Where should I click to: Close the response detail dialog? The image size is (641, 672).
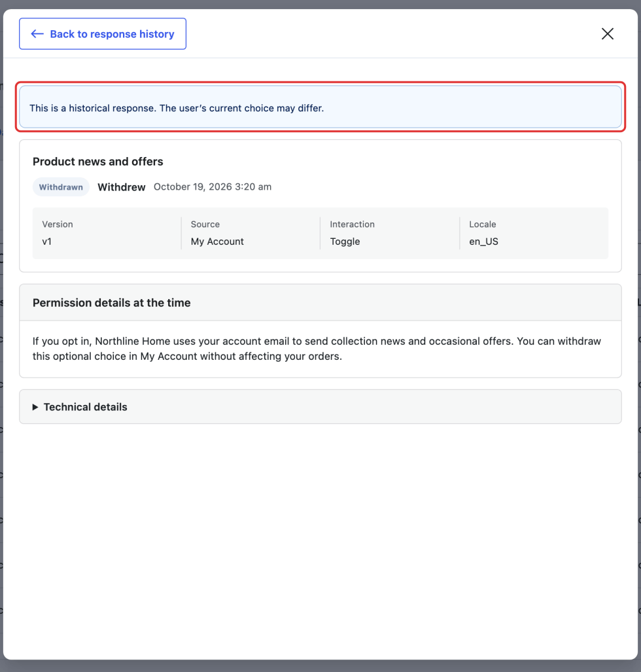pyautogui.click(x=607, y=34)
